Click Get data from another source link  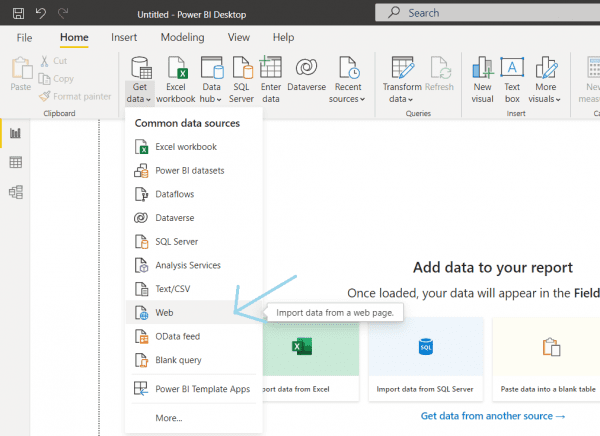tap(493, 416)
